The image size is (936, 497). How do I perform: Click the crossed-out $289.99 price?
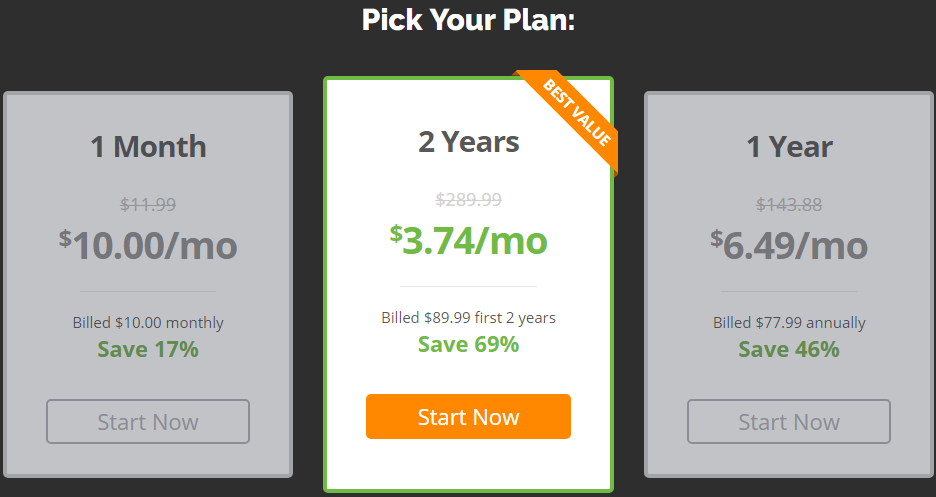click(x=469, y=199)
